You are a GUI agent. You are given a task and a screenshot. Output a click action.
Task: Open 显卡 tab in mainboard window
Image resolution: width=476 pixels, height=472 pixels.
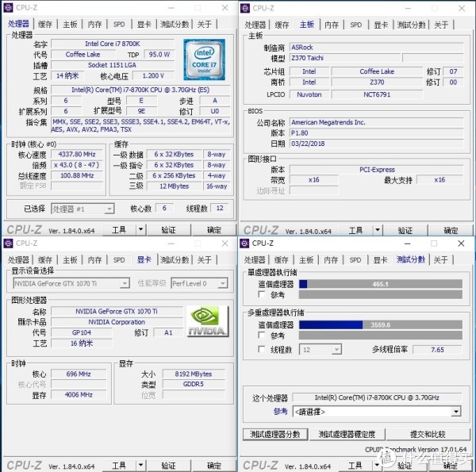pos(381,25)
